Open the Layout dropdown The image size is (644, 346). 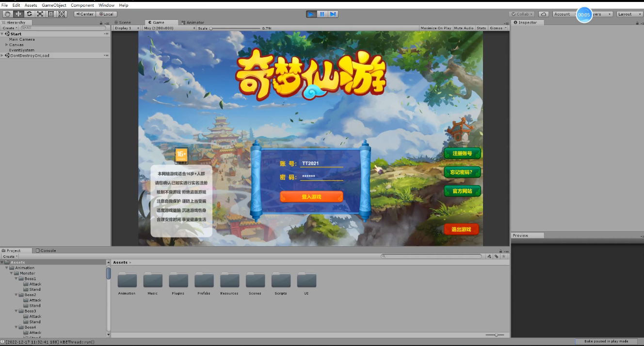[x=629, y=14]
